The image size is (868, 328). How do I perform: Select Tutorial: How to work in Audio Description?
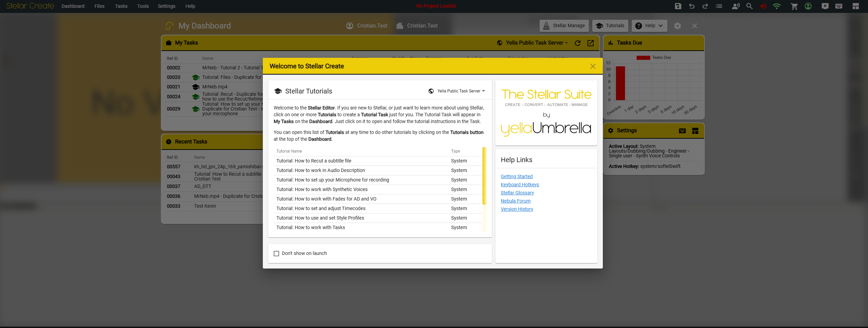click(x=378, y=170)
